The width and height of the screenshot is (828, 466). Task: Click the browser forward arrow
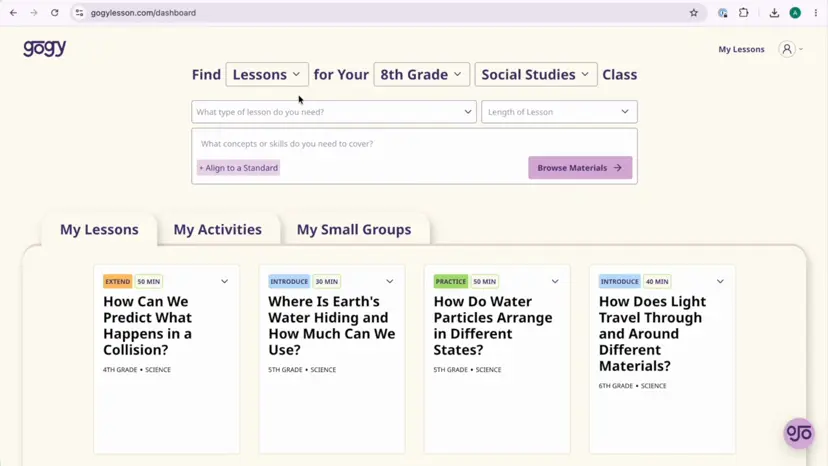(34, 13)
